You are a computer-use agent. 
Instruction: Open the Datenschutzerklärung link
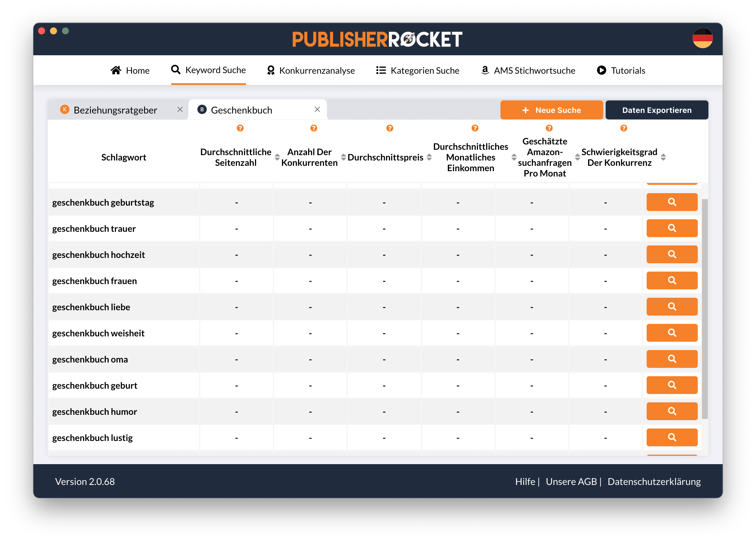(x=654, y=482)
